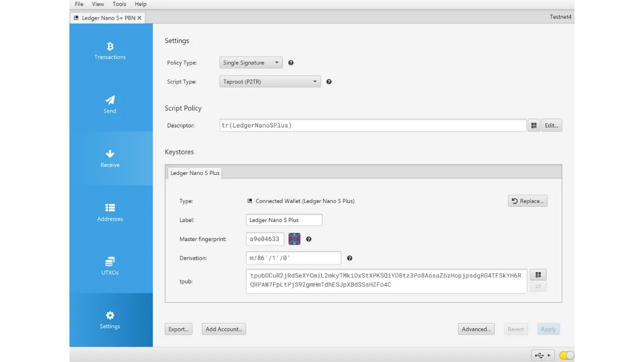The width and height of the screenshot is (644, 362).
Task: Open the Help menu
Action: coord(141,4)
